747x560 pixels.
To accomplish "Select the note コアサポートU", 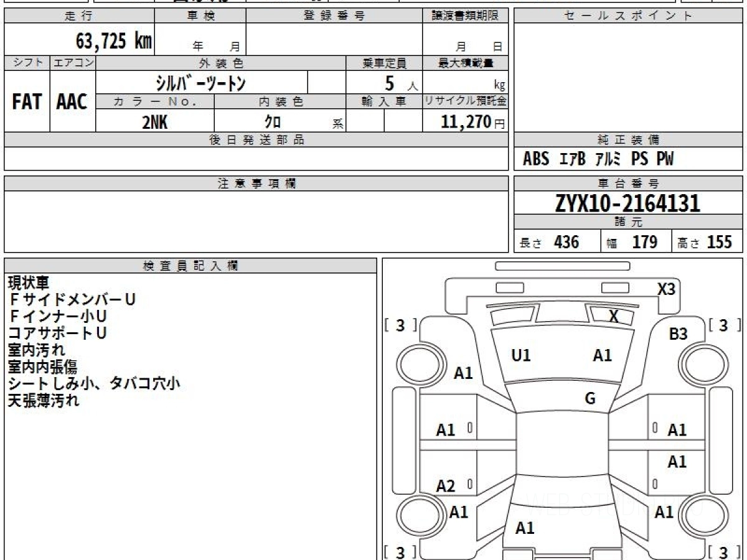I will 57,334.
